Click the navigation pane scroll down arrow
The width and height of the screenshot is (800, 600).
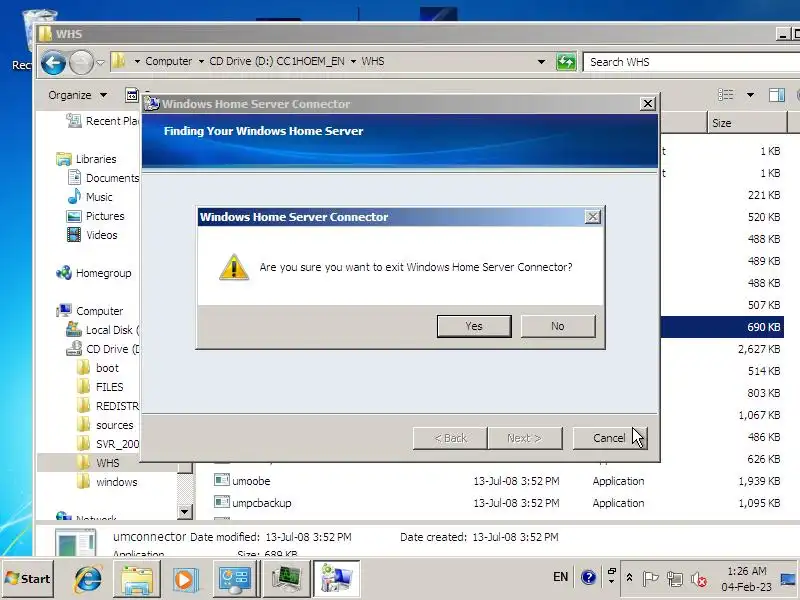tap(184, 511)
